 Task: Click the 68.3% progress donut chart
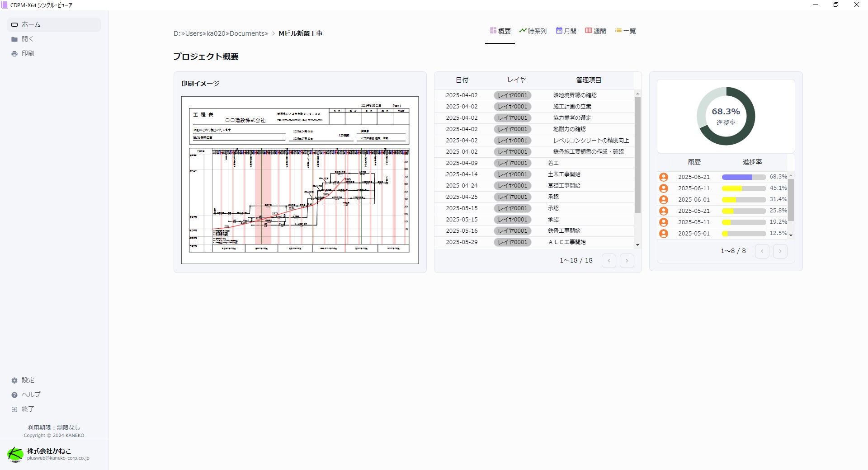[726, 116]
